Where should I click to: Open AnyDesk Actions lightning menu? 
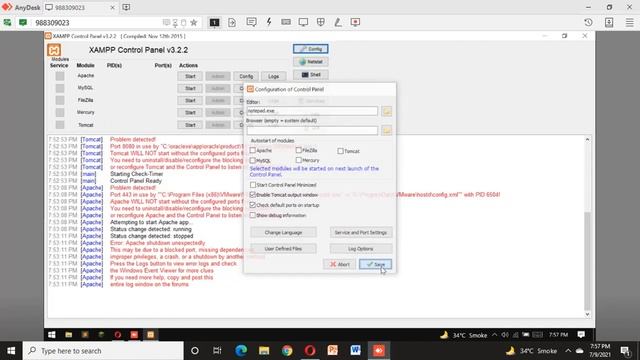point(269,22)
